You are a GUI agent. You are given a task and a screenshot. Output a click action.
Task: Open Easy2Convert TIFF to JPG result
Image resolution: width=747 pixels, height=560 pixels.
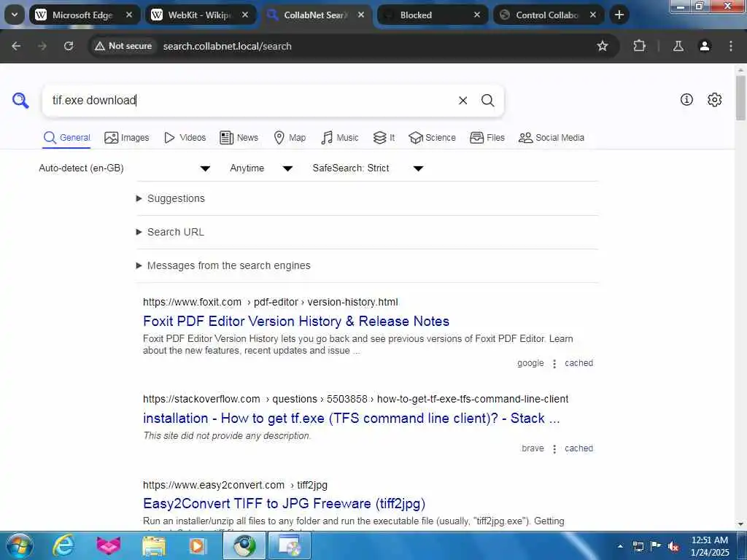pos(284,504)
